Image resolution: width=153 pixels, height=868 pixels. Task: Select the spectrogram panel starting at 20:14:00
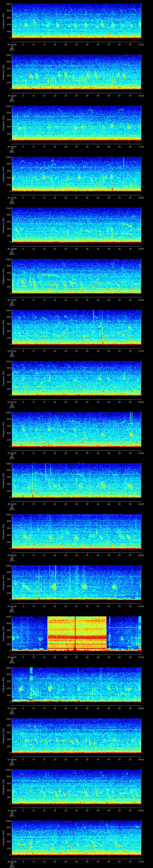(x=76, y=21)
